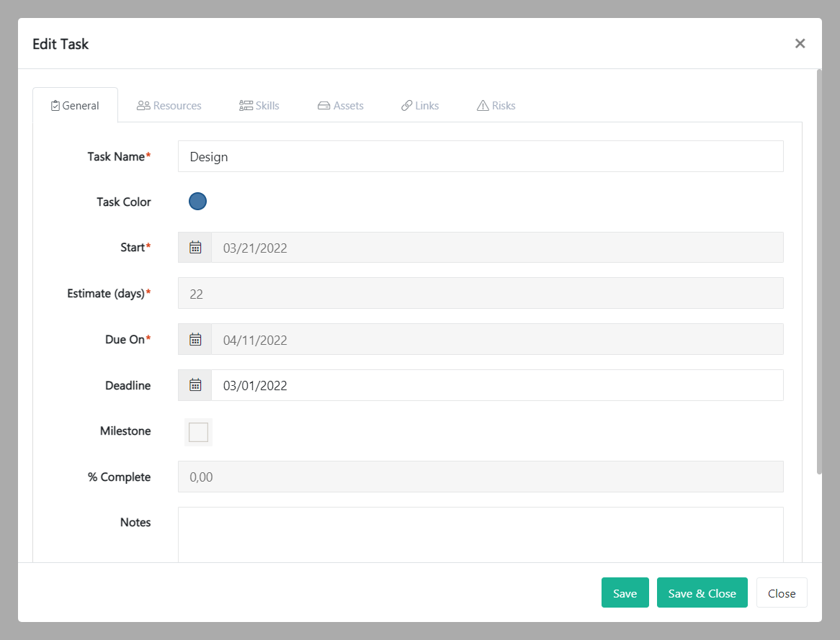Enable the Milestone option for this task
The image size is (840, 640).
[x=198, y=432]
